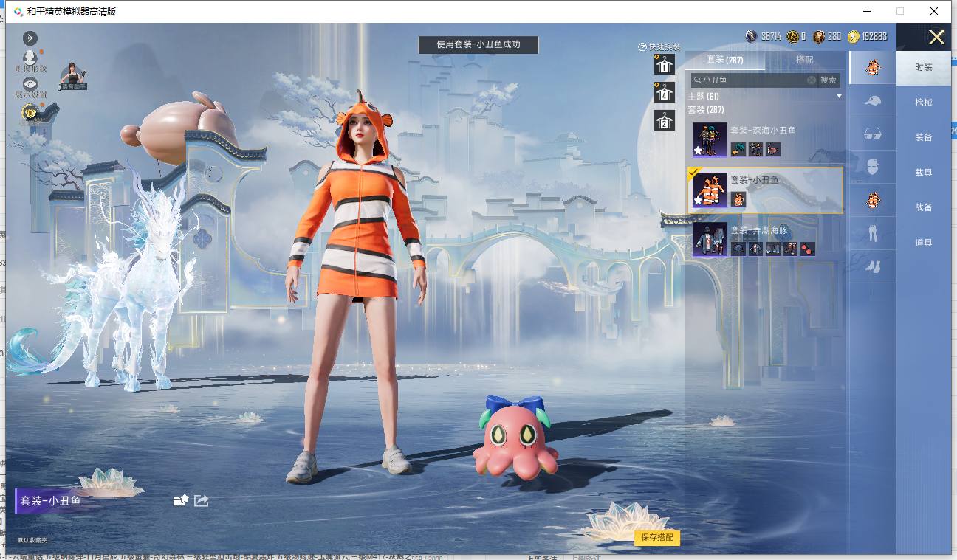Open the orange top clothing category icon
957x560 pixels.
click(873, 200)
